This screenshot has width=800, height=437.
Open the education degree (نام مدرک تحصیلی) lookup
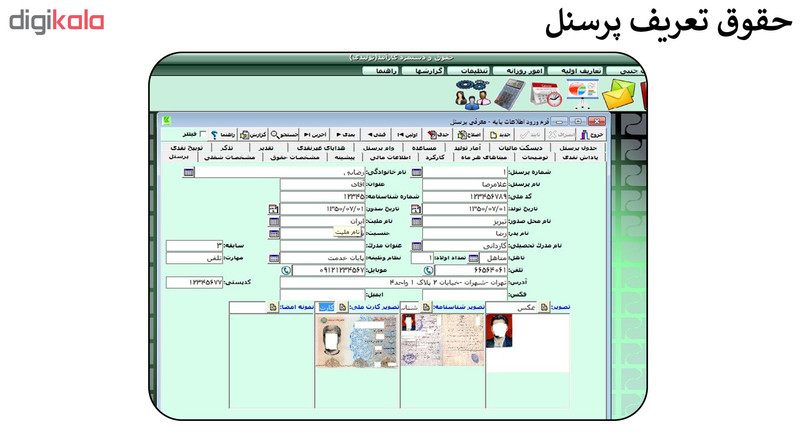click(x=417, y=246)
